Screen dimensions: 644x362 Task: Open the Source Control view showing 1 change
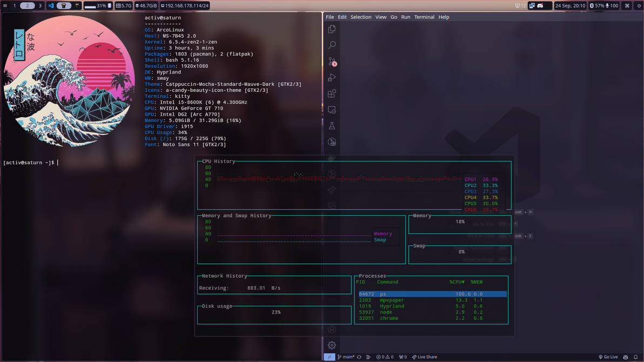331,61
